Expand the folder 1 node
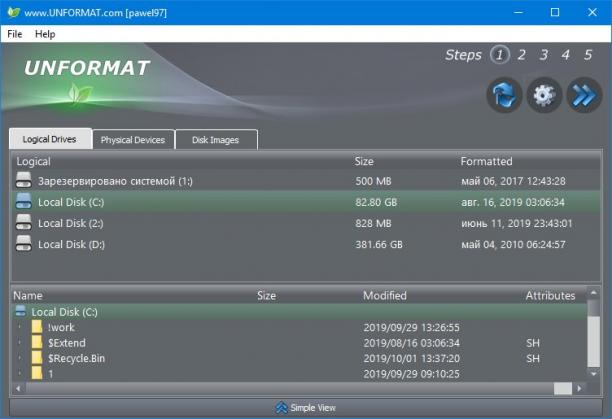The image size is (612, 419). pos(20,373)
